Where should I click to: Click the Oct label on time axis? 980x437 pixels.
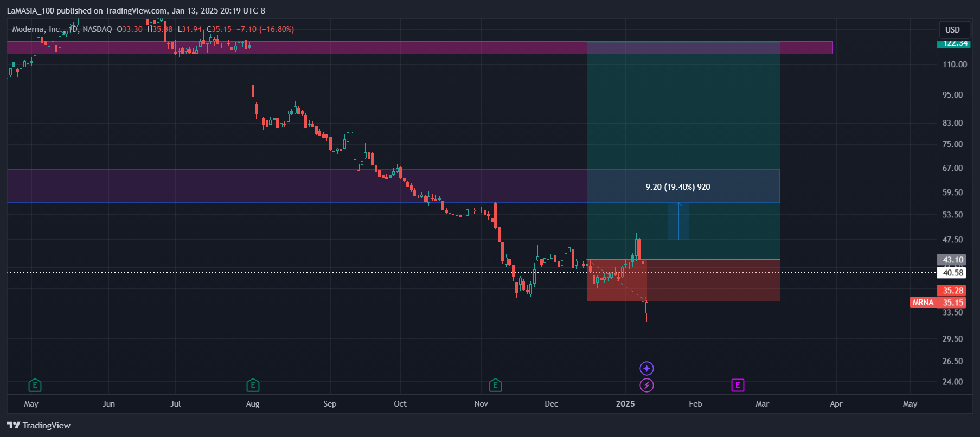click(400, 404)
